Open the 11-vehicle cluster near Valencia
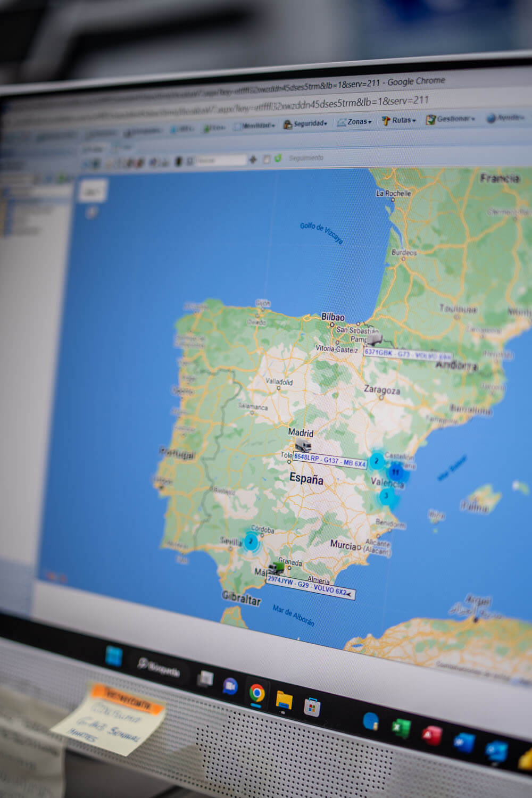532x798 pixels. click(395, 472)
